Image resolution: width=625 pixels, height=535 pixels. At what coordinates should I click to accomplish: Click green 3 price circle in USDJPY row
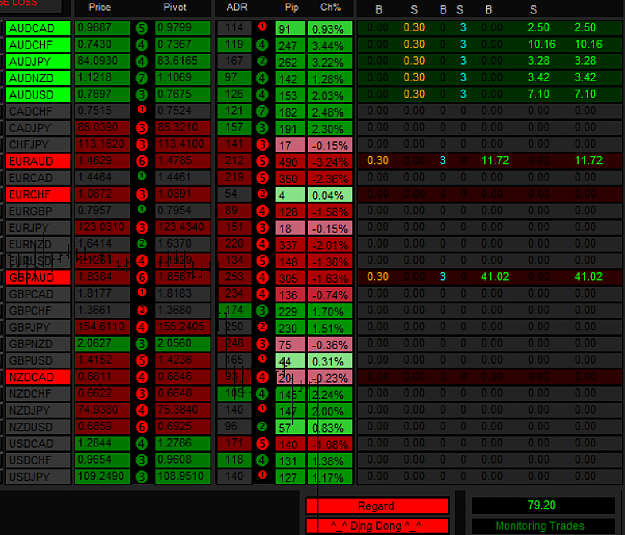click(142, 477)
